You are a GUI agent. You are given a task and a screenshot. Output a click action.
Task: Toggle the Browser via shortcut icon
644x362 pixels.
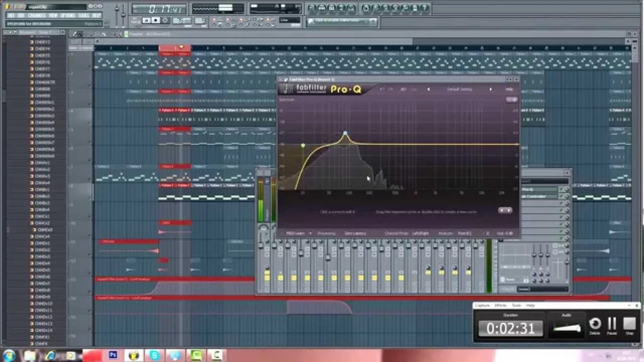pos(343,8)
